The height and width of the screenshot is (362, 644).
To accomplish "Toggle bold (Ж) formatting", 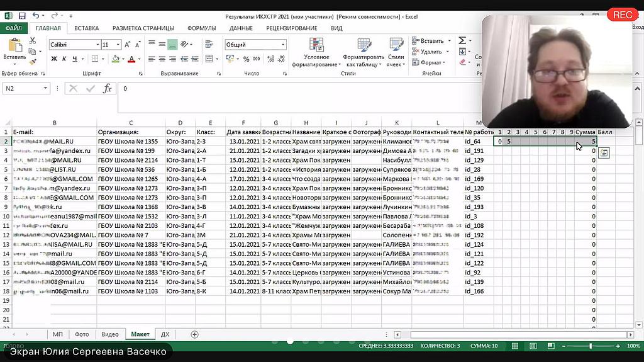I will point(54,59).
